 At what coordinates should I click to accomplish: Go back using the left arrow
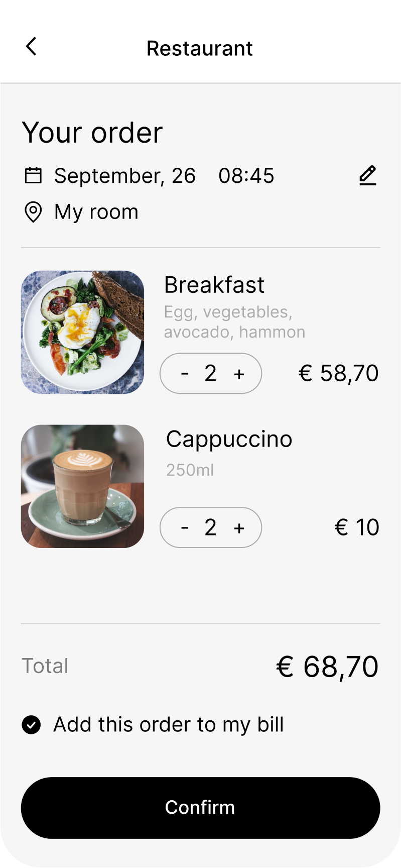(x=31, y=47)
